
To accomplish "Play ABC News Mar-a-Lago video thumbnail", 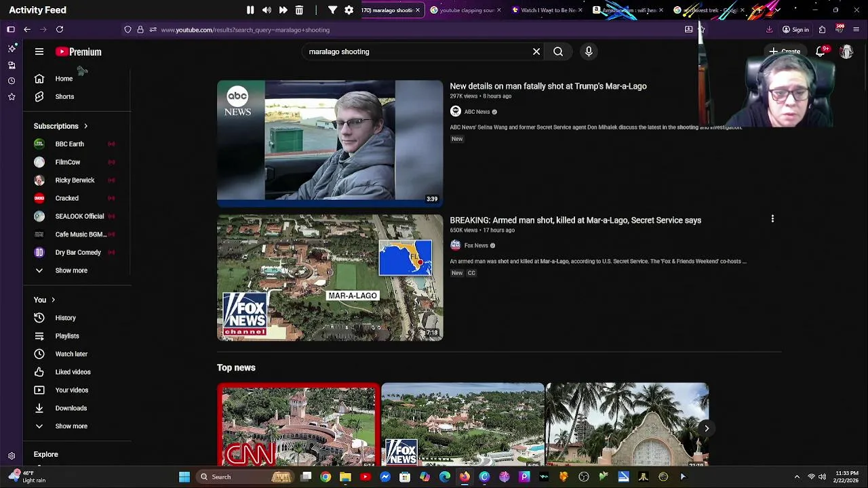I will (x=330, y=143).
